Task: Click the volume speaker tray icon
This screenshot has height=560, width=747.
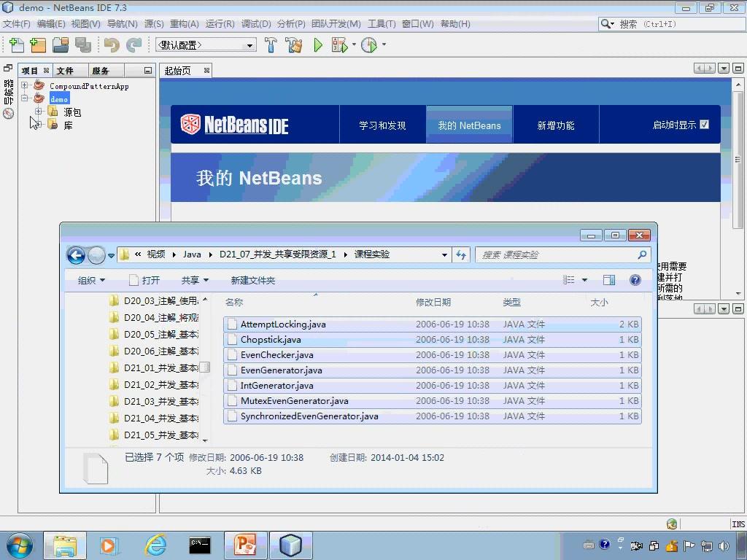Action: (x=724, y=545)
